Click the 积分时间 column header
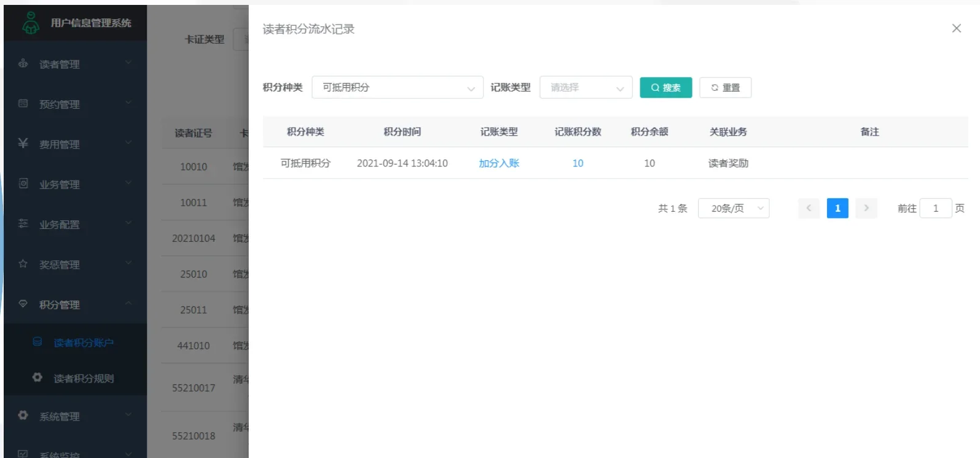Screen dimensions: 980x458 pos(402,131)
